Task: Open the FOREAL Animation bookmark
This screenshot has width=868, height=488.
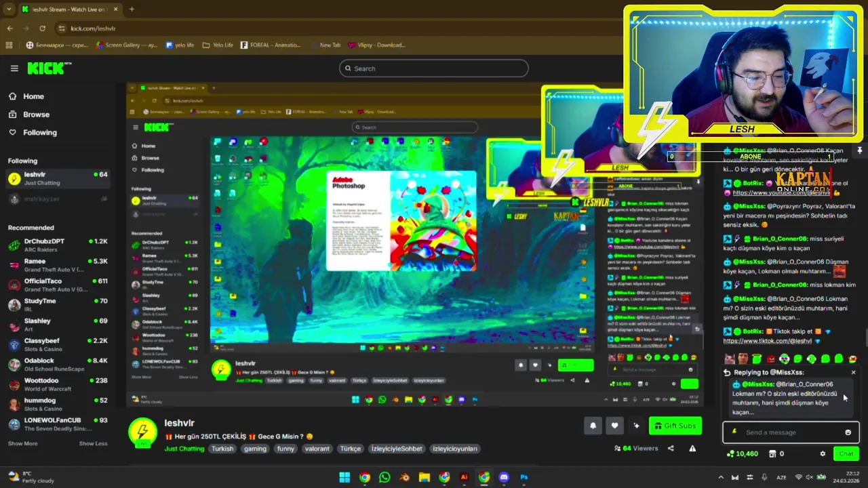Action: (271, 45)
